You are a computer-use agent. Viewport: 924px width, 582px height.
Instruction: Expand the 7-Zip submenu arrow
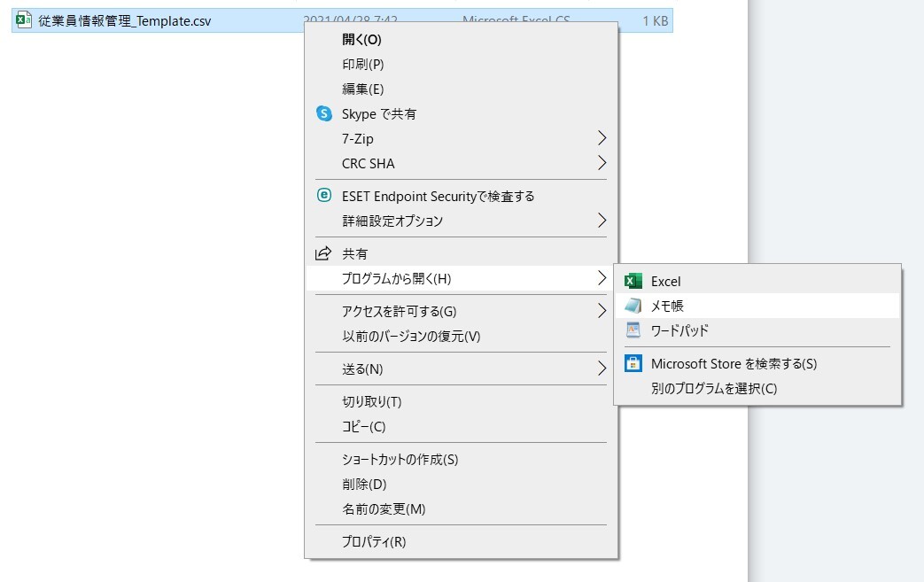pyautogui.click(x=602, y=138)
